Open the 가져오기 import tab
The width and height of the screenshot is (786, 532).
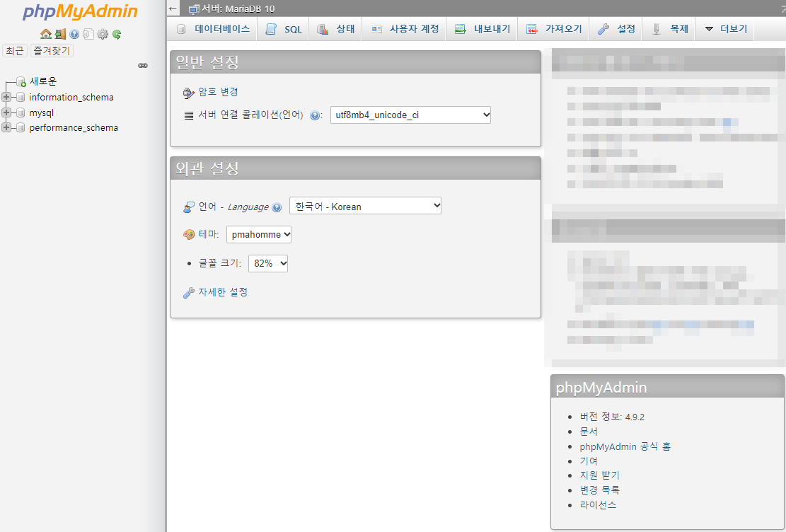554,29
